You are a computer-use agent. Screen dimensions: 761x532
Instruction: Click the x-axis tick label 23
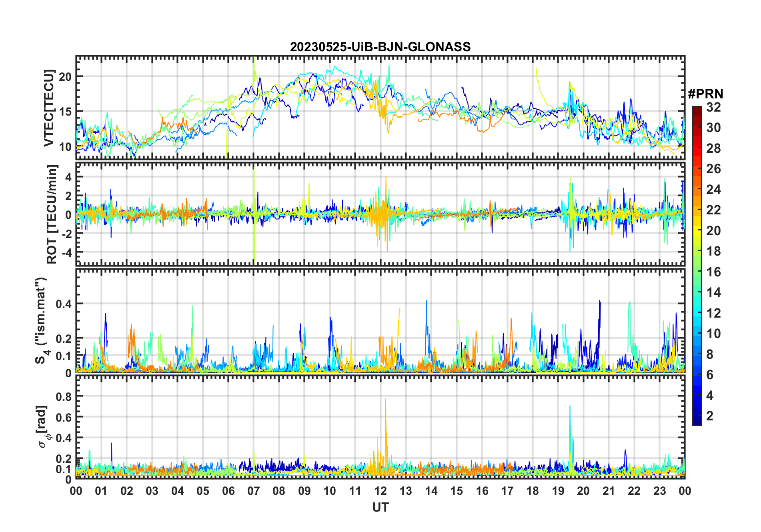(659, 491)
